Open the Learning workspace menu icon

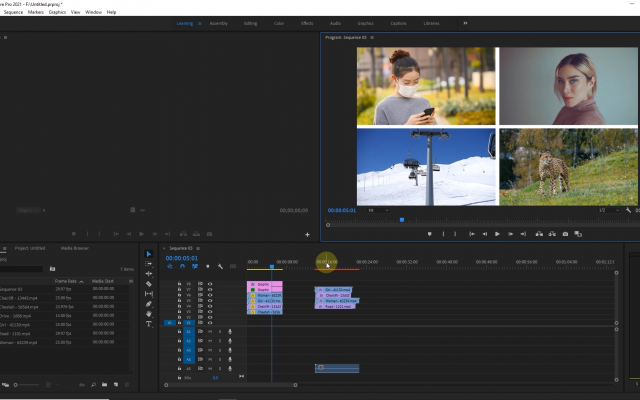pos(200,23)
